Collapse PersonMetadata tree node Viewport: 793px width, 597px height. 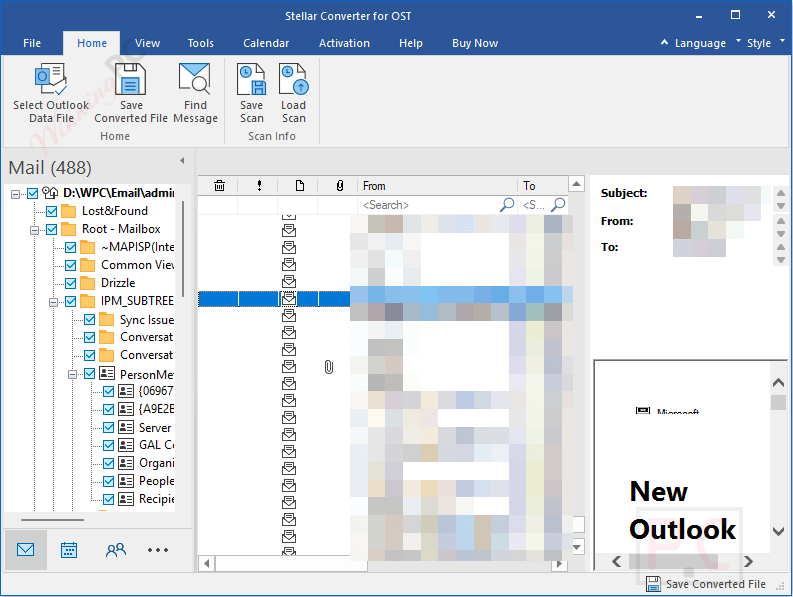point(72,375)
